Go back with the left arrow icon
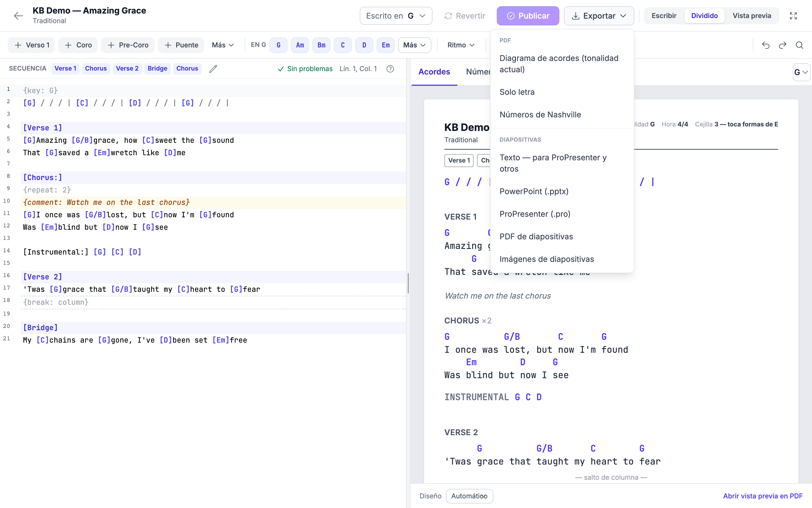The width and height of the screenshot is (812, 508). [18, 16]
